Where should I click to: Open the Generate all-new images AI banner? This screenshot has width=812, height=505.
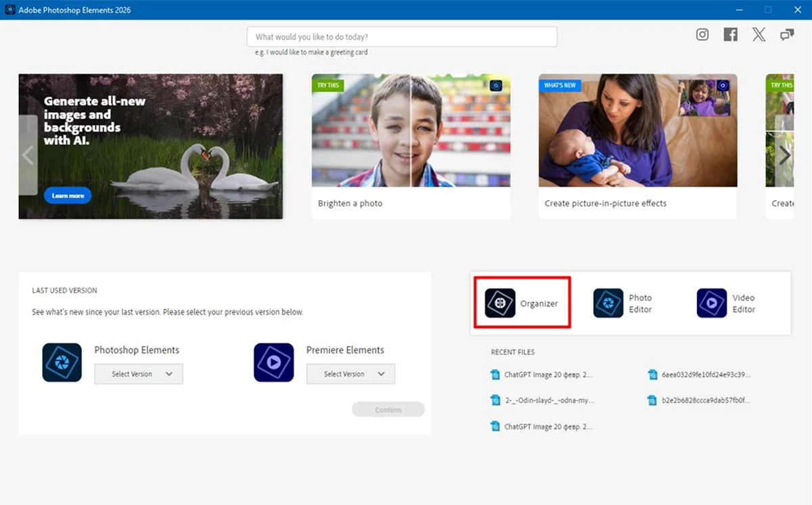[x=151, y=146]
